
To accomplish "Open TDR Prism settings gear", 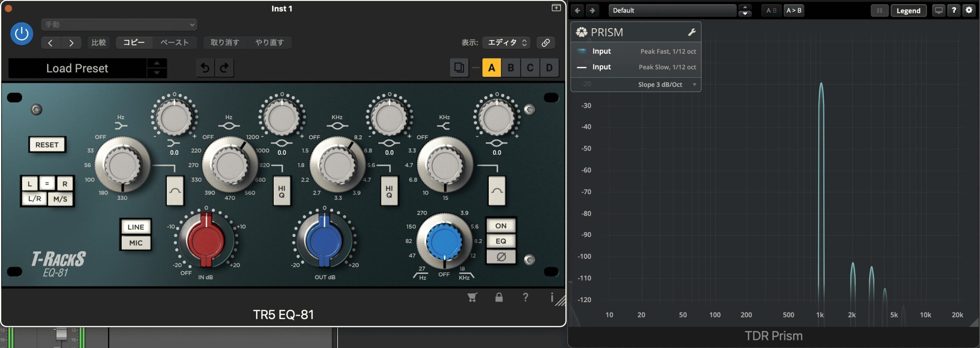I will (x=969, y=10).
